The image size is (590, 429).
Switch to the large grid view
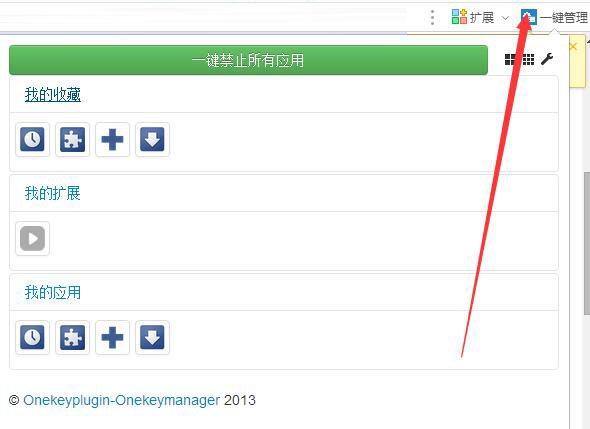[511, 59]
